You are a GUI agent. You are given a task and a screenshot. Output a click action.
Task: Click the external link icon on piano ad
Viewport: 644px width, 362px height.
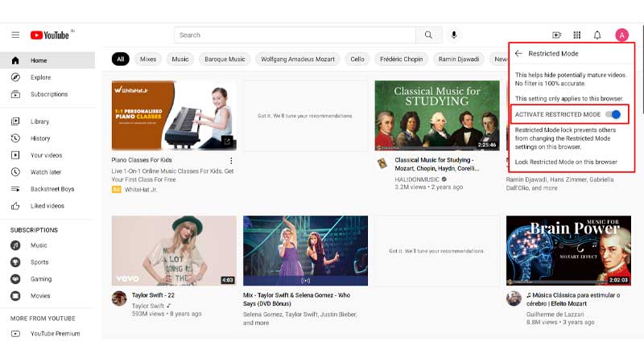(x=227, y=142)
